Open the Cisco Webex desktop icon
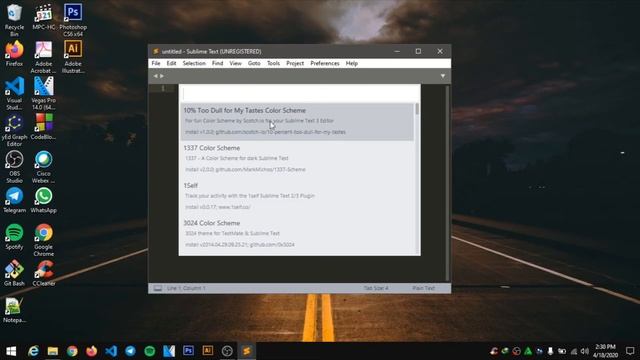The image size is (640, 360). click(x=44, y=167)
